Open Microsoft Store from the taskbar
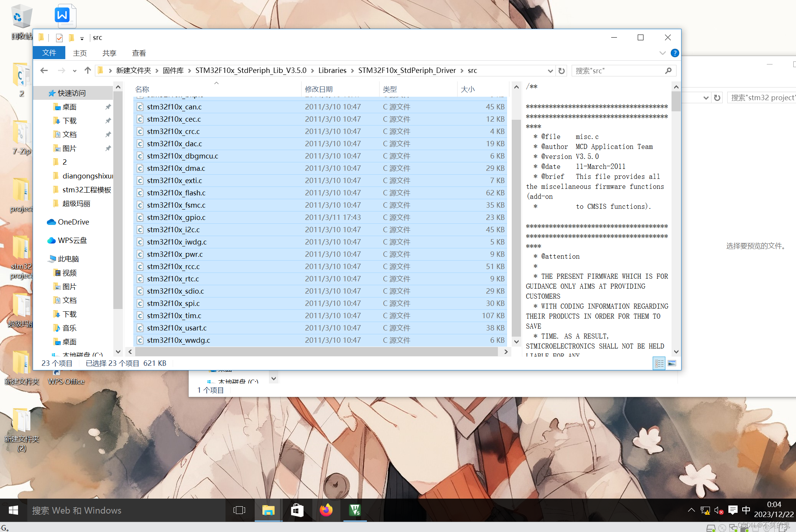The image size is (796, 532). (x=297, y=510)
